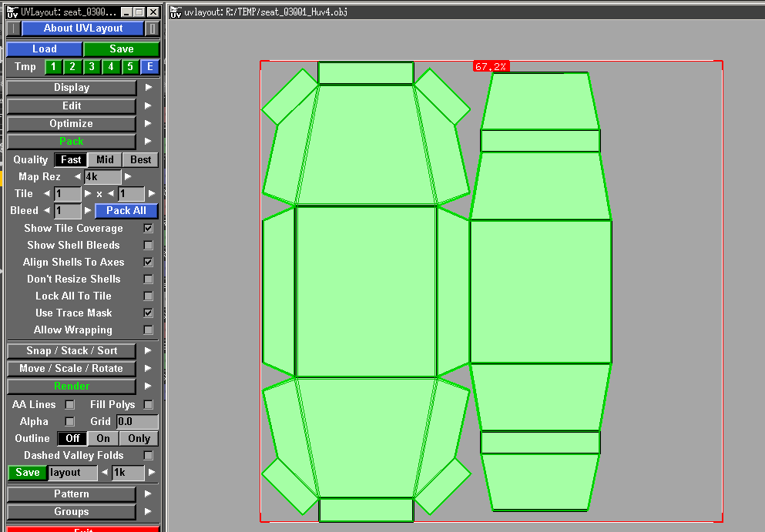The width and height of the screenshot is (765, 532).
Task: Expand Optimize with its arrow
Action: 149,123
